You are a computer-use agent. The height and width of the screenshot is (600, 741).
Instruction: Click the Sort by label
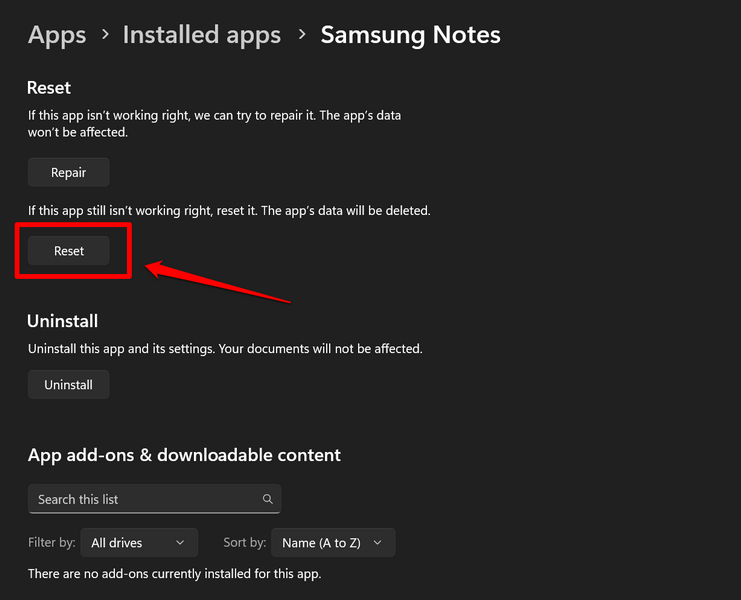pyautogui.click(x=244, y=543)
